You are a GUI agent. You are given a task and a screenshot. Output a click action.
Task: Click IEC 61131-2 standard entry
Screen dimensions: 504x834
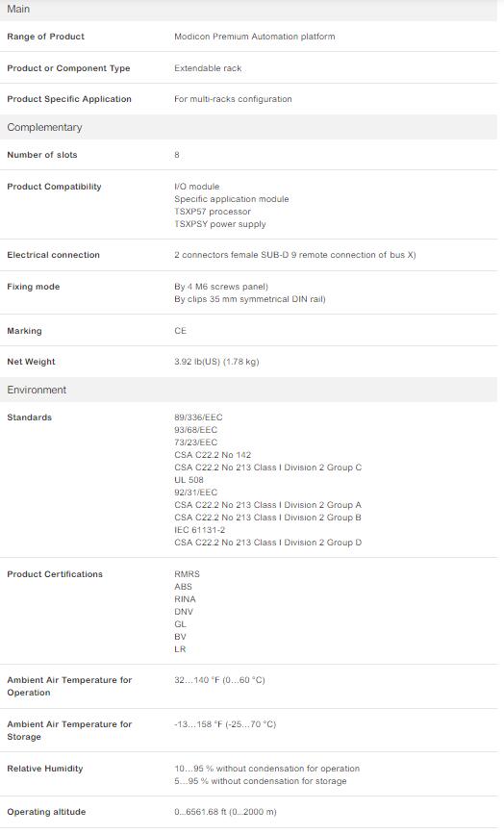click(x=199, y=530)
